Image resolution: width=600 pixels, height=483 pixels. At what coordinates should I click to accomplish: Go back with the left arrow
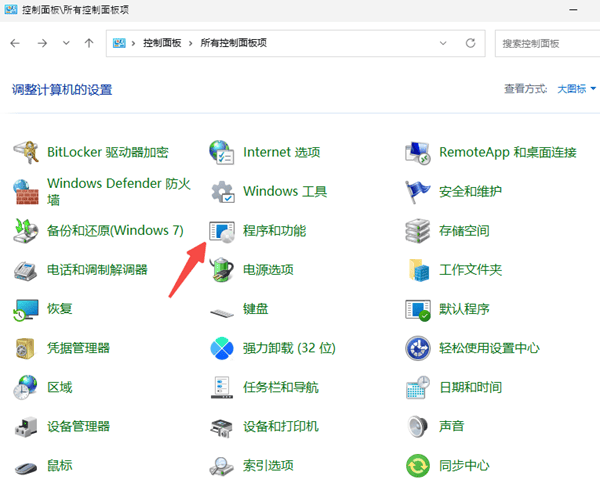pos(15,43)
